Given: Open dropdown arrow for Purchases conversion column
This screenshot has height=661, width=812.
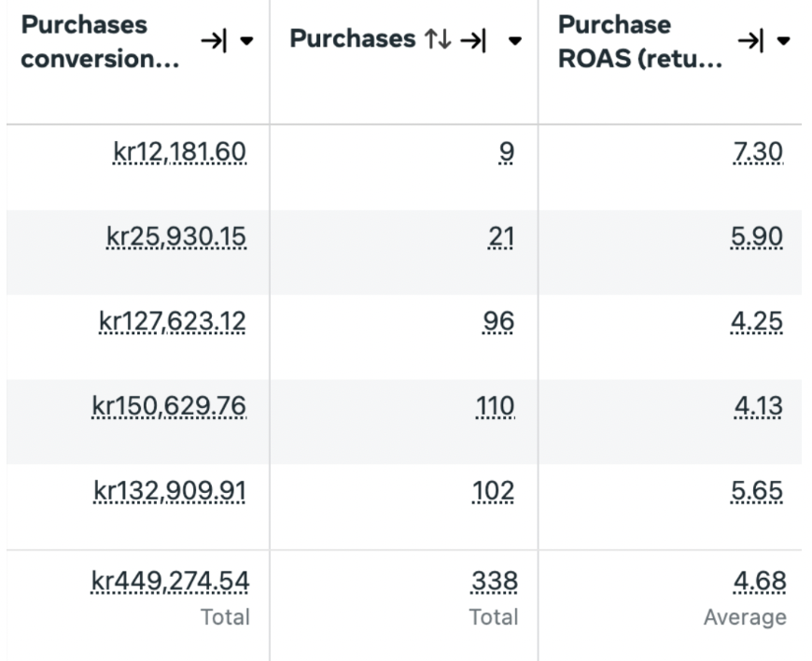Looking at the screenshot, I should point(247,40).
